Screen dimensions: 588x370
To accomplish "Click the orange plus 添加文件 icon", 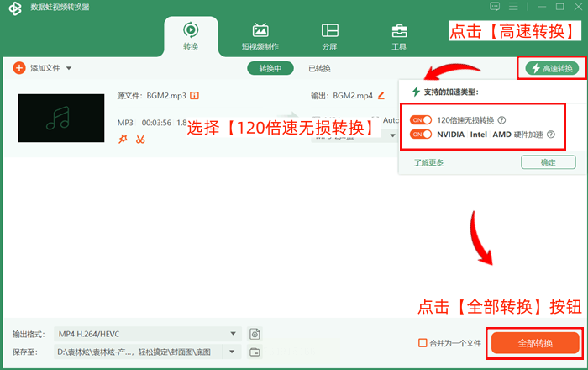I will (x=19, y=68).
